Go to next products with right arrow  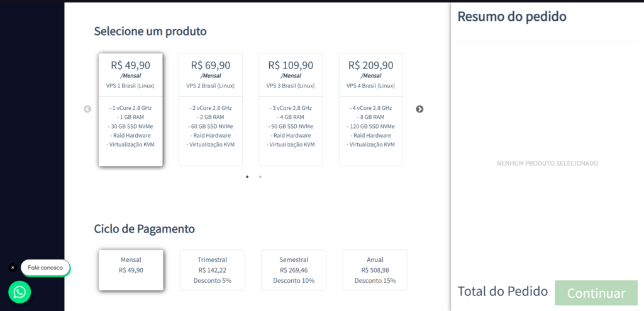(419, 109)
